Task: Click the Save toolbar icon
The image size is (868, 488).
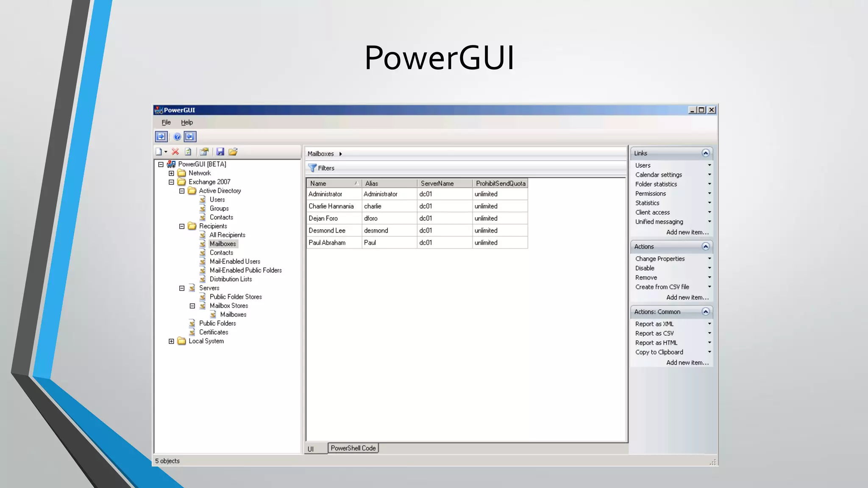Action: 220,152
